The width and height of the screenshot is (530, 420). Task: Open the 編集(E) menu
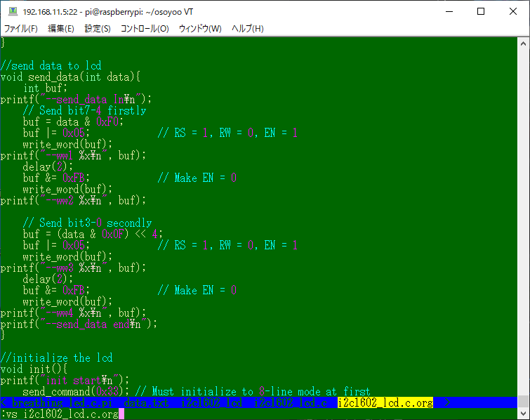(x=61, y=29)
